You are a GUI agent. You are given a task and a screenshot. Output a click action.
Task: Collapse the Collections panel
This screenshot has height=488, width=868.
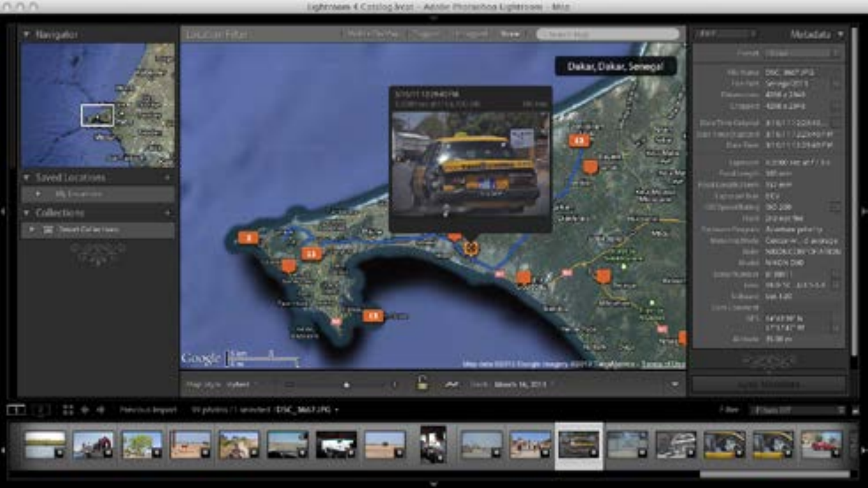(x=27, y=213)
